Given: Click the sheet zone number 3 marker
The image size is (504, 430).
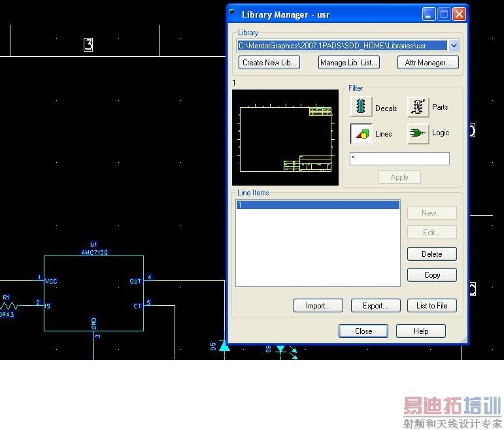Looking at the screenshot, I should coord(88,44).
